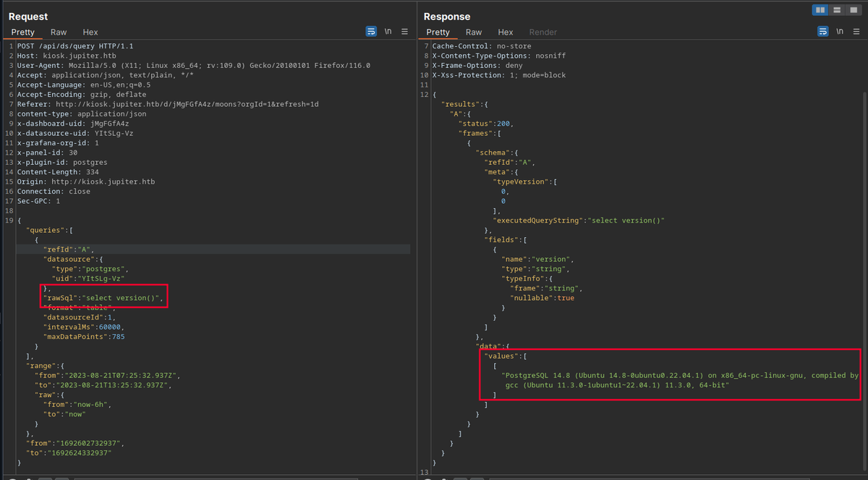This screenshot has height=480, width=868.
Task: Click the "uid":"YItSLg-Vz" JSON line
Action: coord(88,278)
